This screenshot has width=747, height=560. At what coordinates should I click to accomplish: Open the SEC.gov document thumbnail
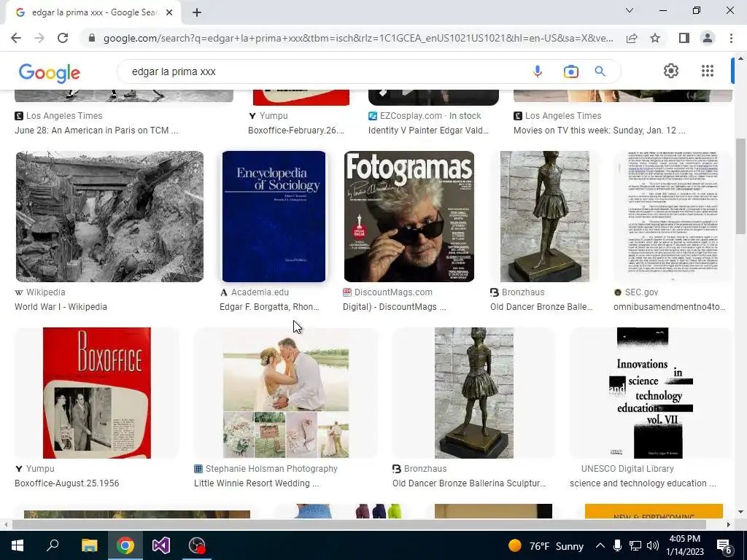(673, 217)
